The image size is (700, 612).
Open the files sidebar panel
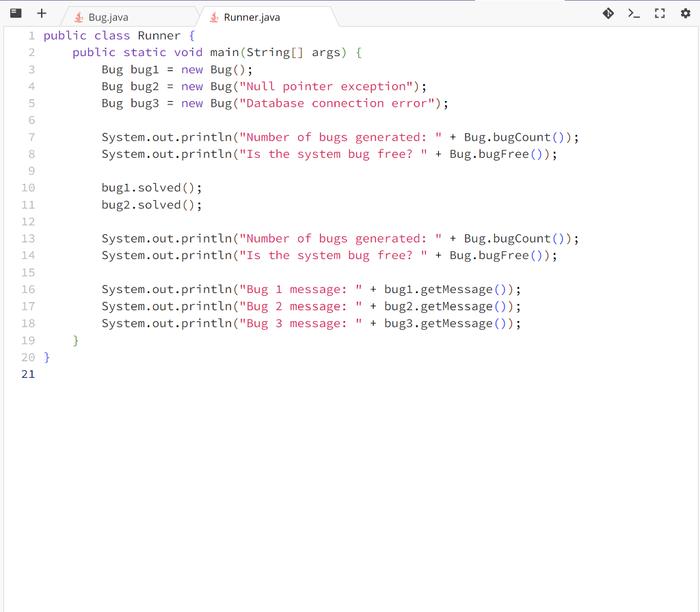pyautogui.click(x=15, y=12)
